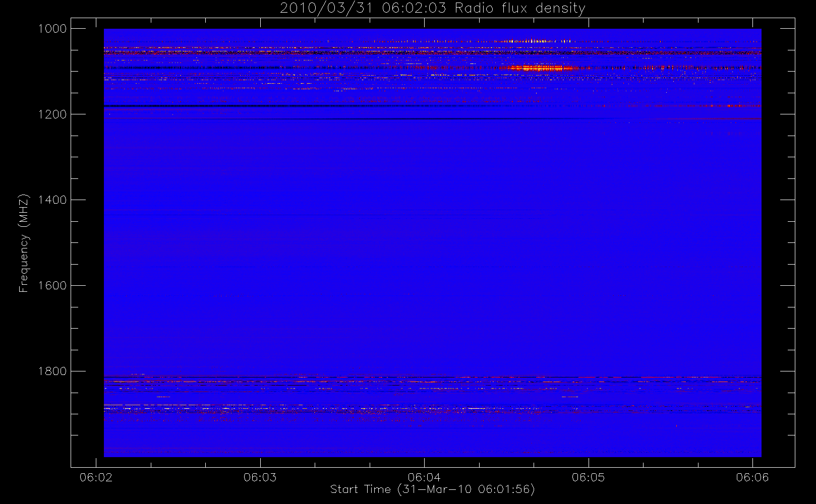Select the 06:05 time tick label
The image size is (816, 504).
pyautogui.click(x=588, y=477)
